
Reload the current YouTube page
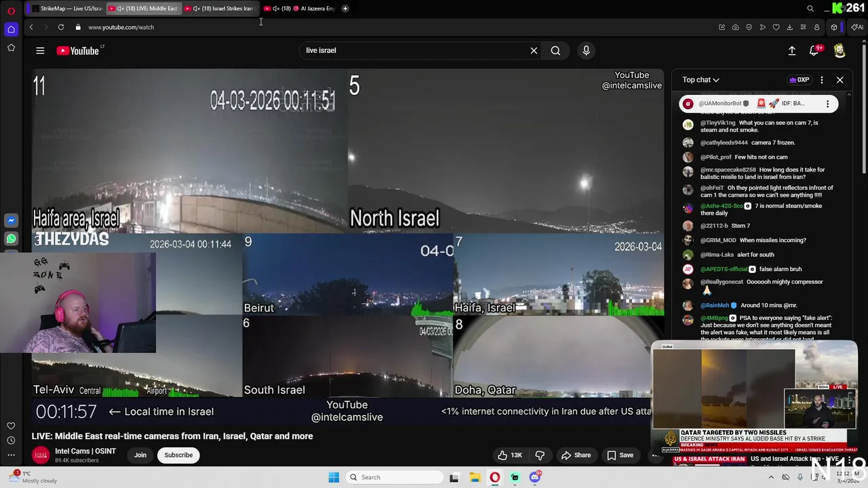(60, 27)
